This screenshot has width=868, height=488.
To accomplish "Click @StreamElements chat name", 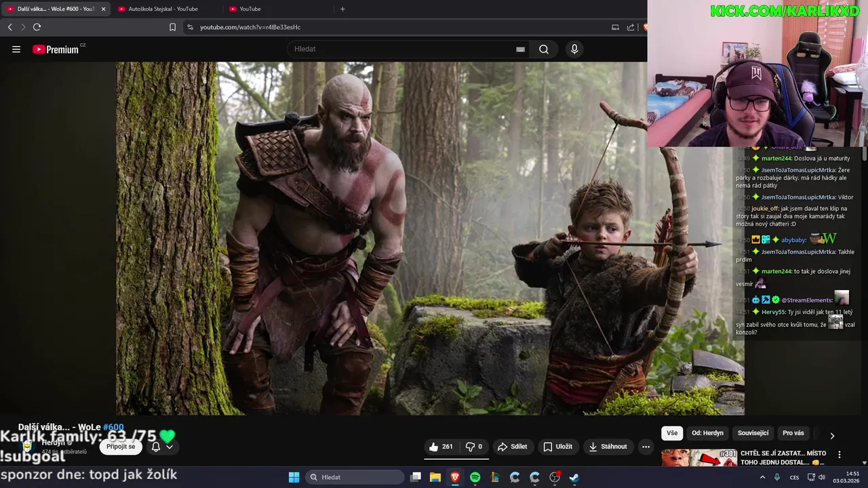I will [x=806, y=300].
